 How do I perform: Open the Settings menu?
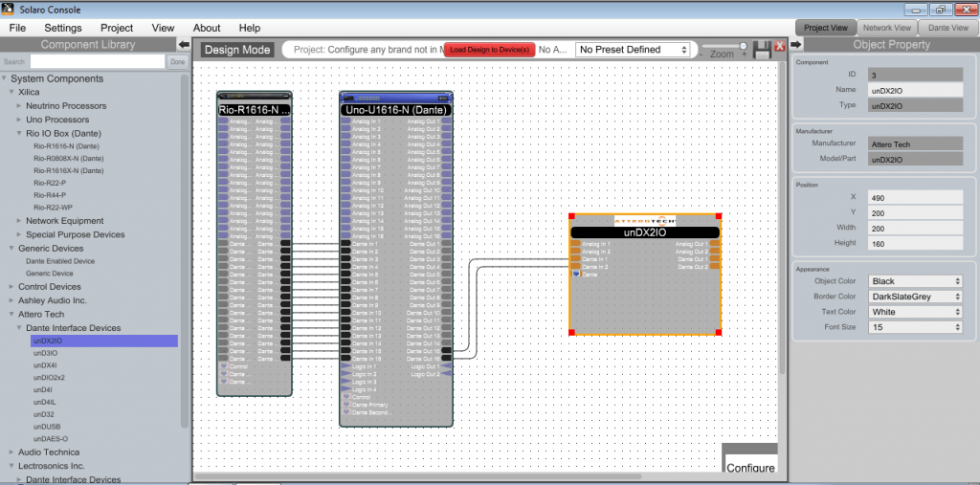[63, 28]
